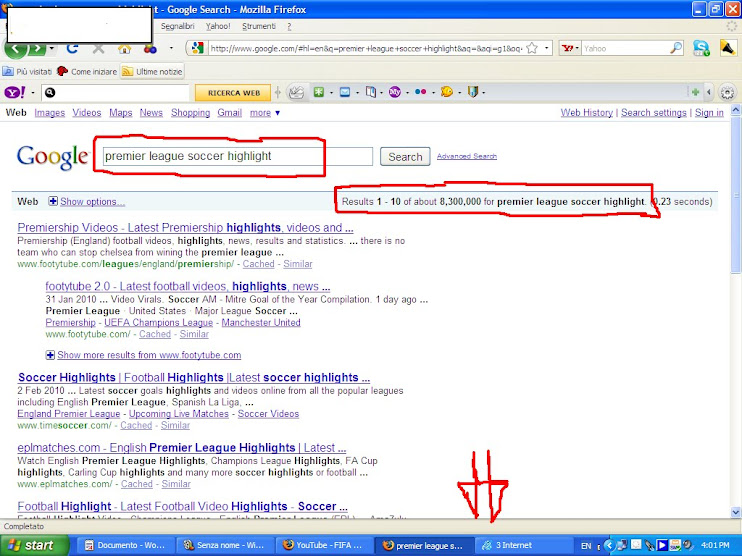
Task: Open the Yahoo! logo on the Yahoo toolbar
Action: (15, 92)
